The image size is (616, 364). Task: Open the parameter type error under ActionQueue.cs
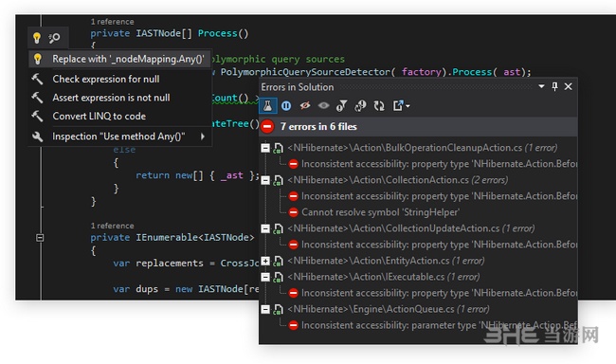(x=439, y=325)
